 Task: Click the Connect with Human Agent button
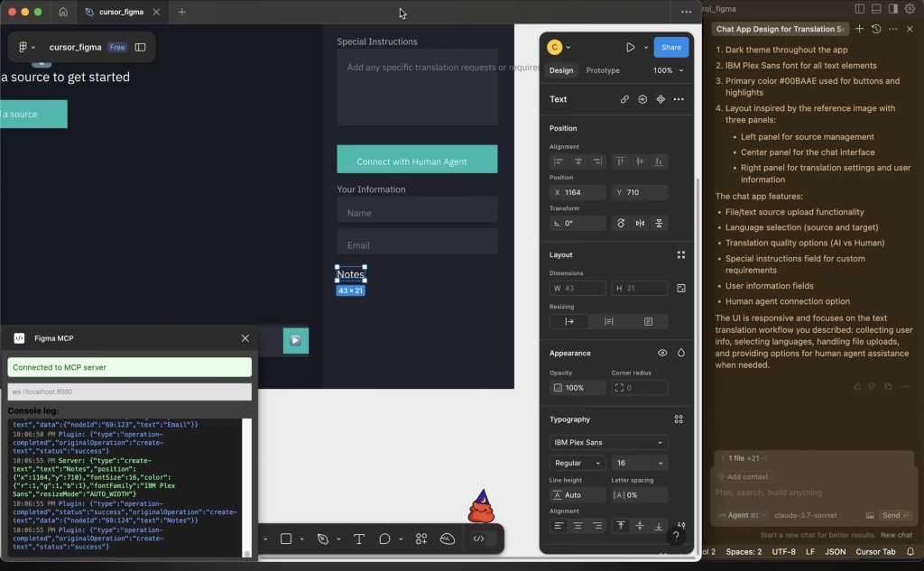coord(417,161)
